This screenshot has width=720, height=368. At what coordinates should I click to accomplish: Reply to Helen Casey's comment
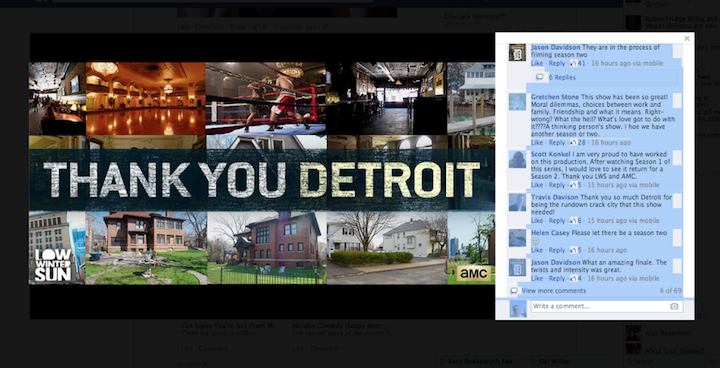click(557, 250)
